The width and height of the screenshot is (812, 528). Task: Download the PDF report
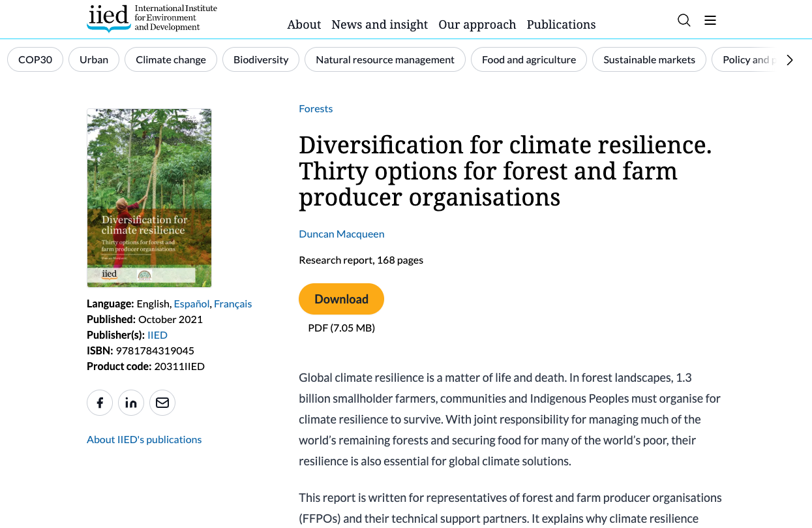pyautogui.click(x=341, y=298)
